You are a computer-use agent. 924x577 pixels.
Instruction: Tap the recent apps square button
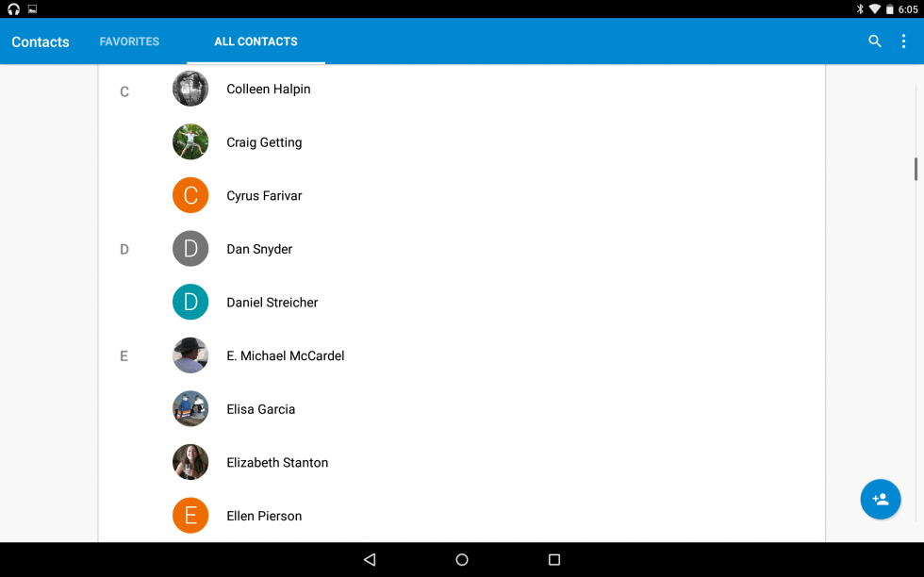pyautogui.click(x=554, y=559)
